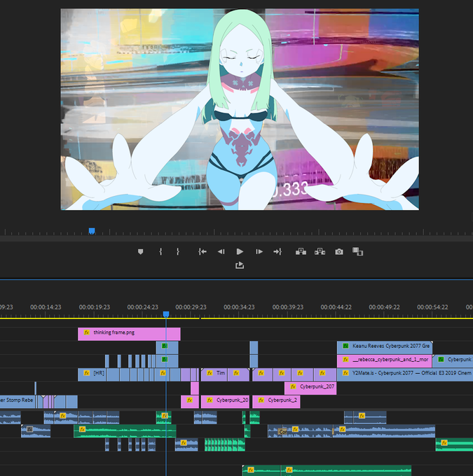The image size is (473, 476).
Task: Start playback with the Play button
Action: 240,252
